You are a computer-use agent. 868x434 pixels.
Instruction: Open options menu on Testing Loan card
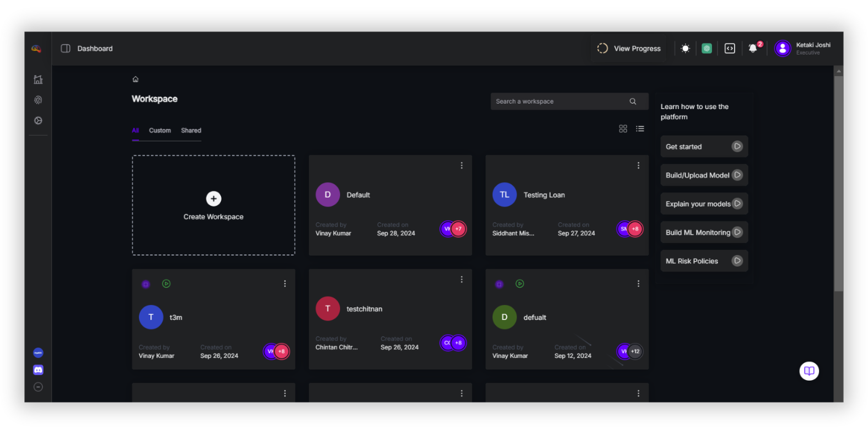[x=638, y=165]
